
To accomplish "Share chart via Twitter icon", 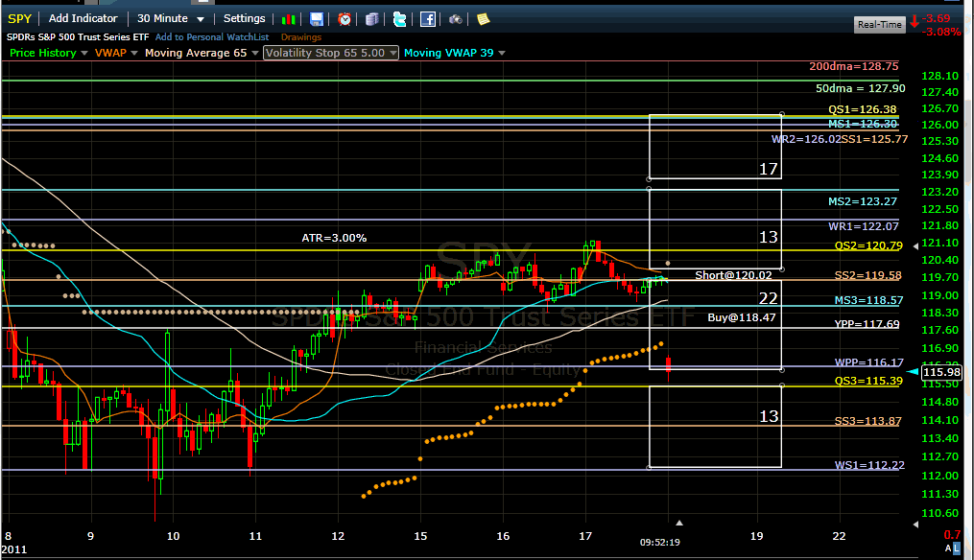I will coord(400,19).
